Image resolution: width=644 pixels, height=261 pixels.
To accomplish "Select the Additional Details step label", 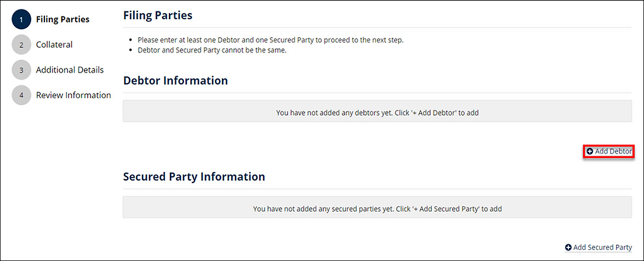I will [70, 70].
